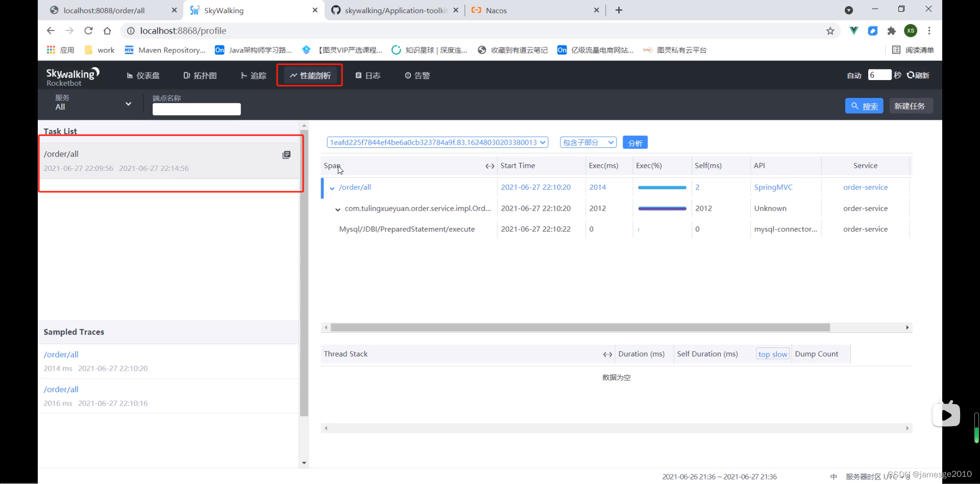This screenshot has width=980, height=484.
Task: Open the work bookmarks folder
Action: (100, 50)
